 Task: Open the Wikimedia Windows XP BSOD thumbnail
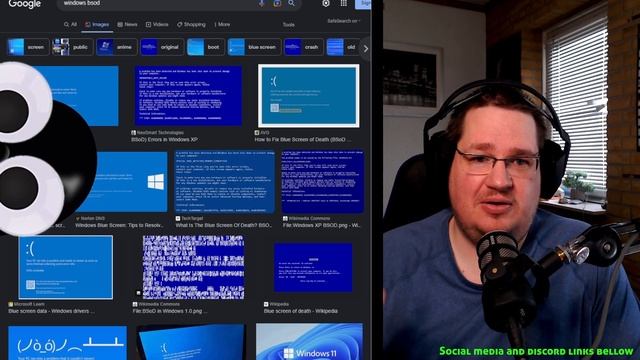click(322, 182)
